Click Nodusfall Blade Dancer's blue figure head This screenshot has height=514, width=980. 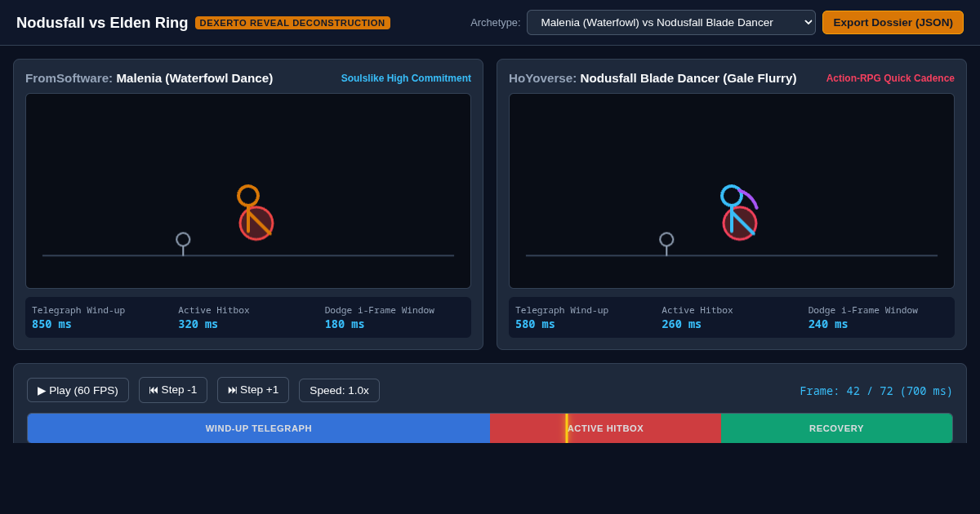tap(732, 196)
